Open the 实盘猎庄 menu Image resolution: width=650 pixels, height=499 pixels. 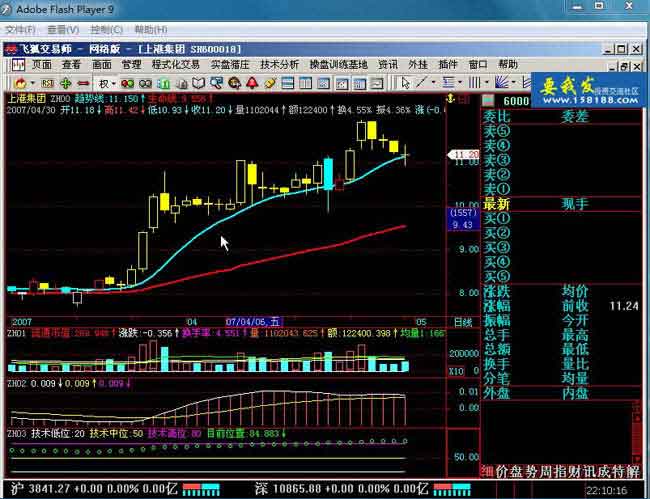coord(230,65)
